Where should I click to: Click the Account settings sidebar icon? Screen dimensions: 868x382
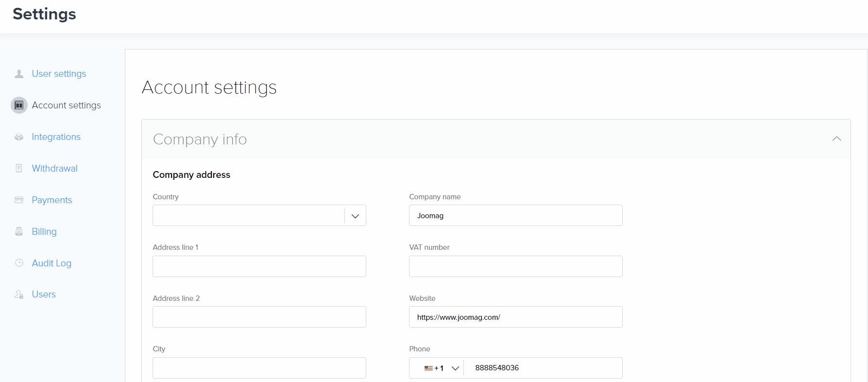[x=19, y=105]
